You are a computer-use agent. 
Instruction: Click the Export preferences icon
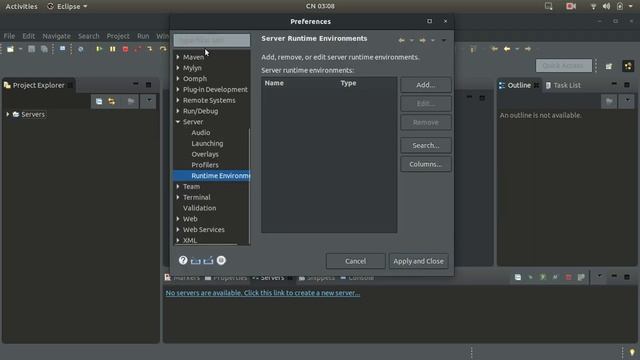point(208,260)
